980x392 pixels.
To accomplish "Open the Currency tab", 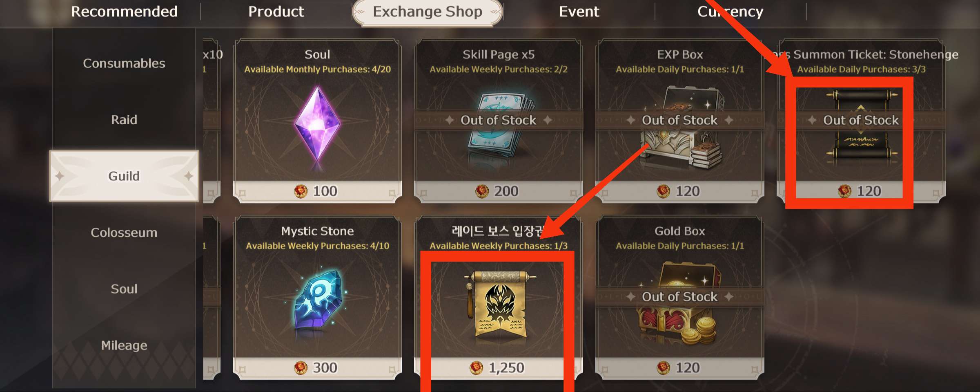I will (x=730, y=11).
